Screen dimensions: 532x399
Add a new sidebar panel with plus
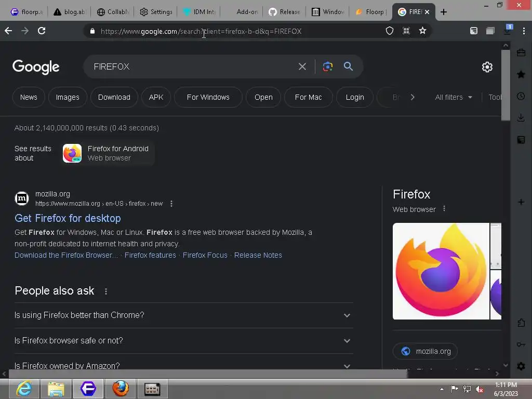(521, 202)
